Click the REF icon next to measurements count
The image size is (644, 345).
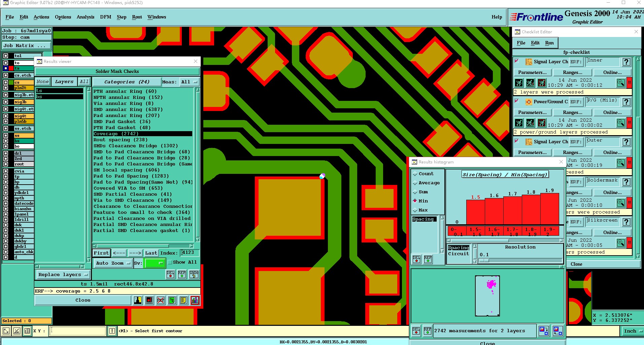(428, 331)
